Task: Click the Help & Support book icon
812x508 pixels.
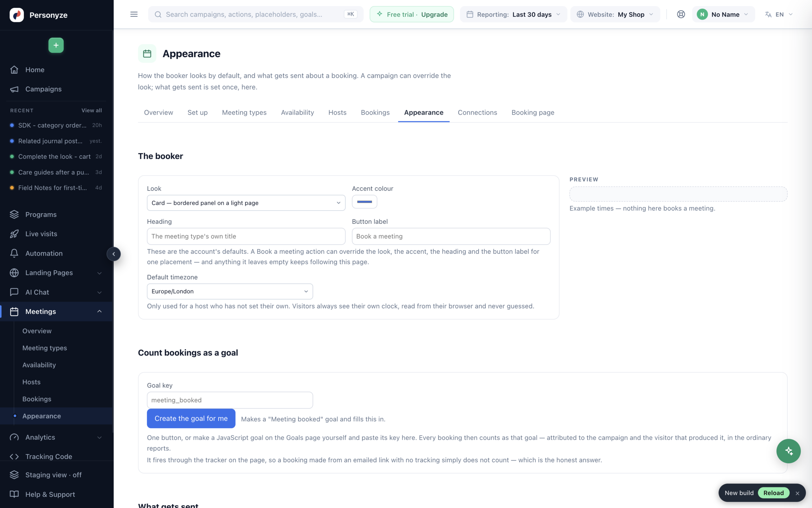Action: (14, 494)
